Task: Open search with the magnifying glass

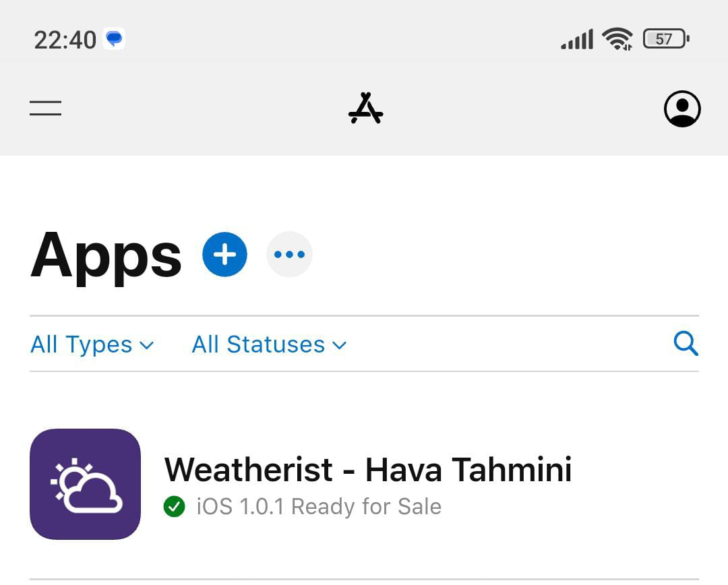Action: pos(686,344)
